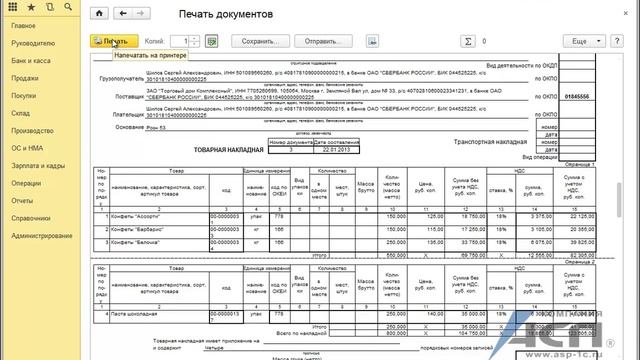Screen dimensions: 640x360
Task: Select the Конфеты "Ассорти" row cell
Action: [159, 219]
